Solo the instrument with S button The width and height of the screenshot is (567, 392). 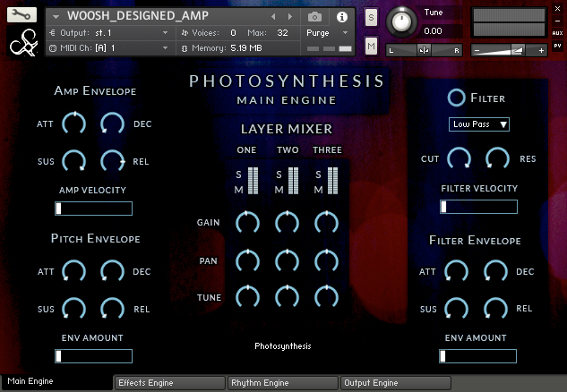tap(371, 17)
